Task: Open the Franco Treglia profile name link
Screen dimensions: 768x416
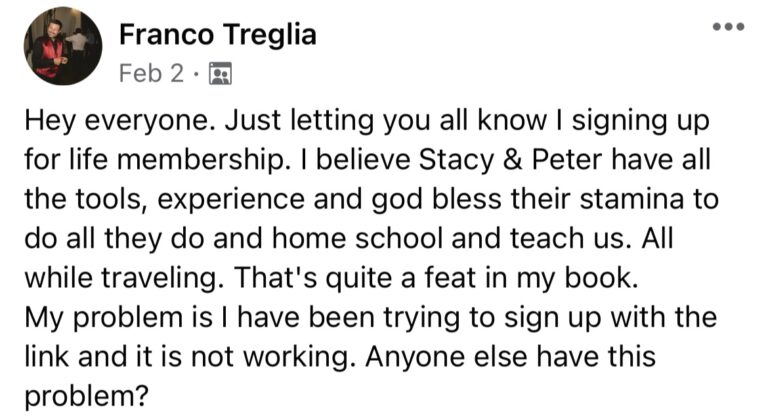Action: (x=217, y=36)
